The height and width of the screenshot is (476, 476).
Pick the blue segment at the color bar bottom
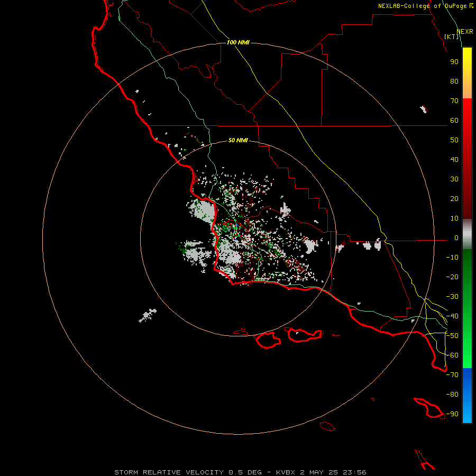pyautogui.click(x=467, y=396)
